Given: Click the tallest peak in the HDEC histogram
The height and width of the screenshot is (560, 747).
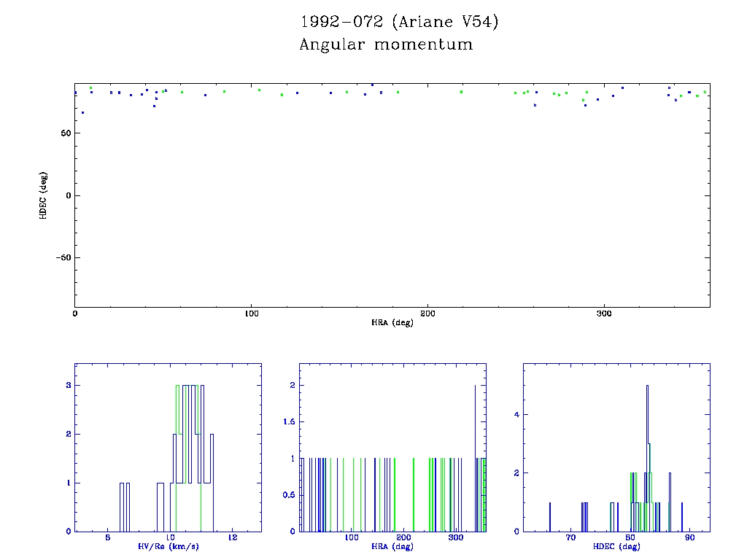Looking at the screenshot, I should 647,386.
